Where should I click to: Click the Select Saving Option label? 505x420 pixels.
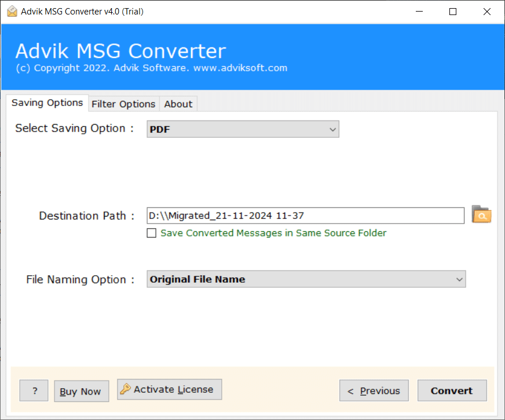click(x=74, y=128)
